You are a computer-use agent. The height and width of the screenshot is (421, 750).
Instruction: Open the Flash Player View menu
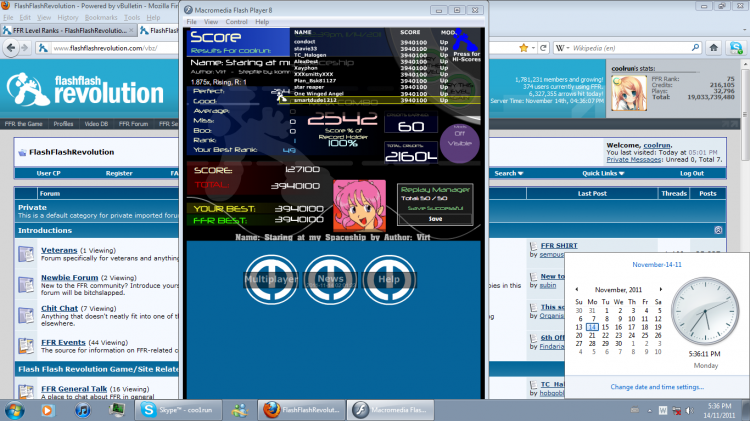click(x=211, y=22)
